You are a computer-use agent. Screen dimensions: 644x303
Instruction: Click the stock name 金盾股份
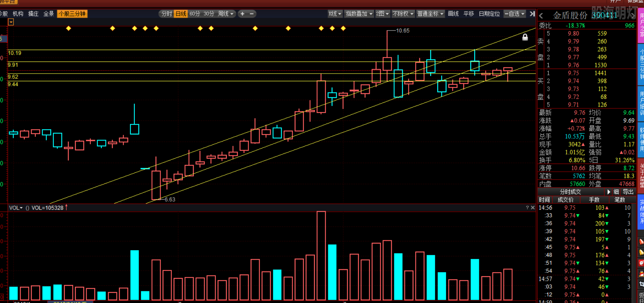[570, 15]
